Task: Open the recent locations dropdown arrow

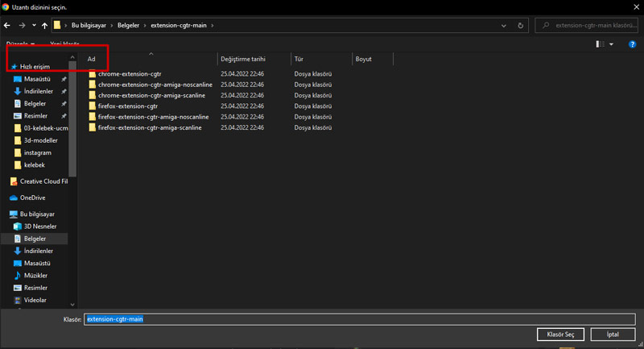Action: [34, 26]
